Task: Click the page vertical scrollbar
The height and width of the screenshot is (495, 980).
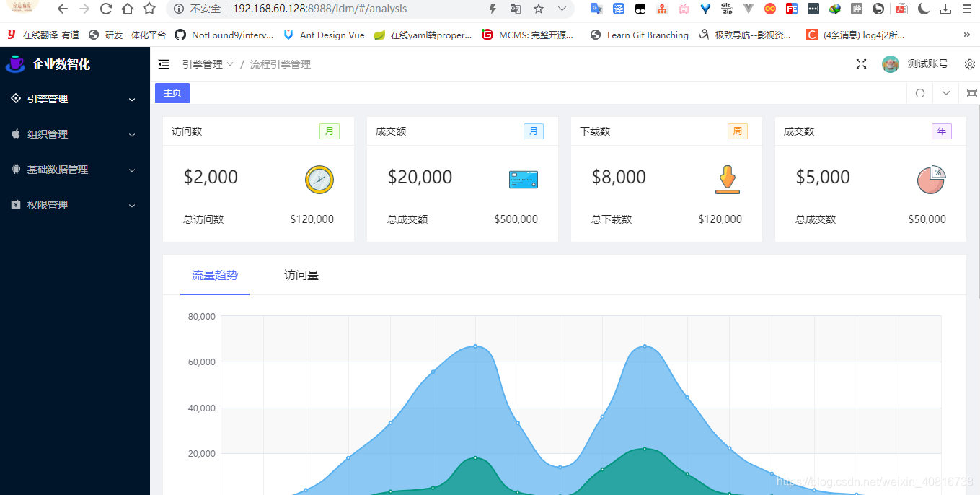Action: 977,202
